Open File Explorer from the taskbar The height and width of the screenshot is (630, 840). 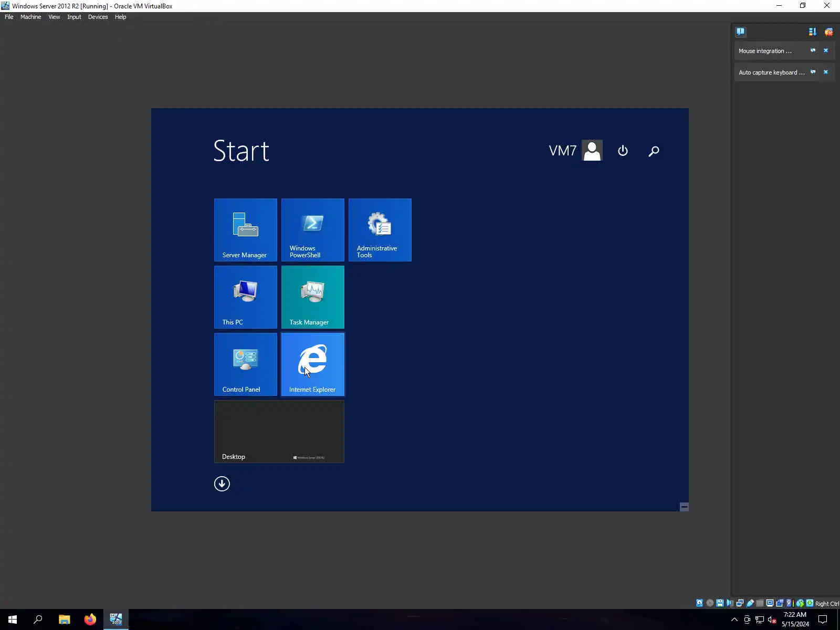[64, 619]
